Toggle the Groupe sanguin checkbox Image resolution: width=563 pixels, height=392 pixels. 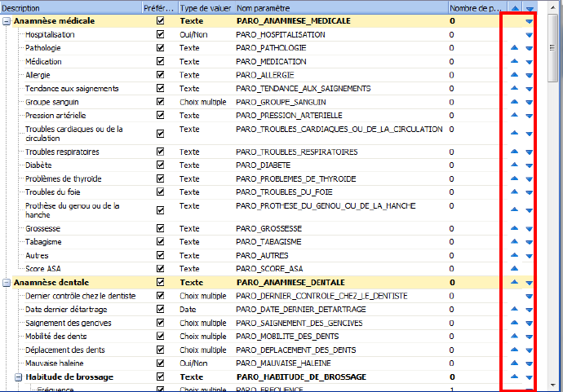[x=160, y=102]
